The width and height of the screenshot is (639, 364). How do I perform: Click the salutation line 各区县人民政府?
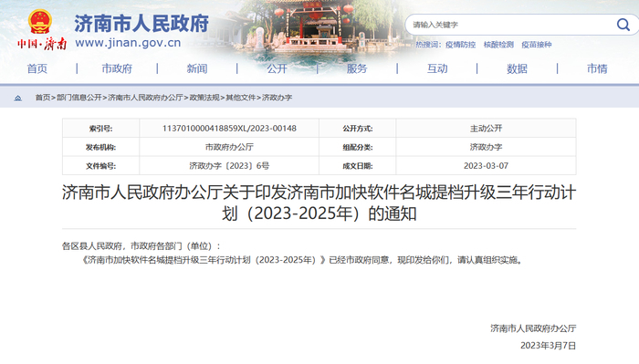click(141, 246)
